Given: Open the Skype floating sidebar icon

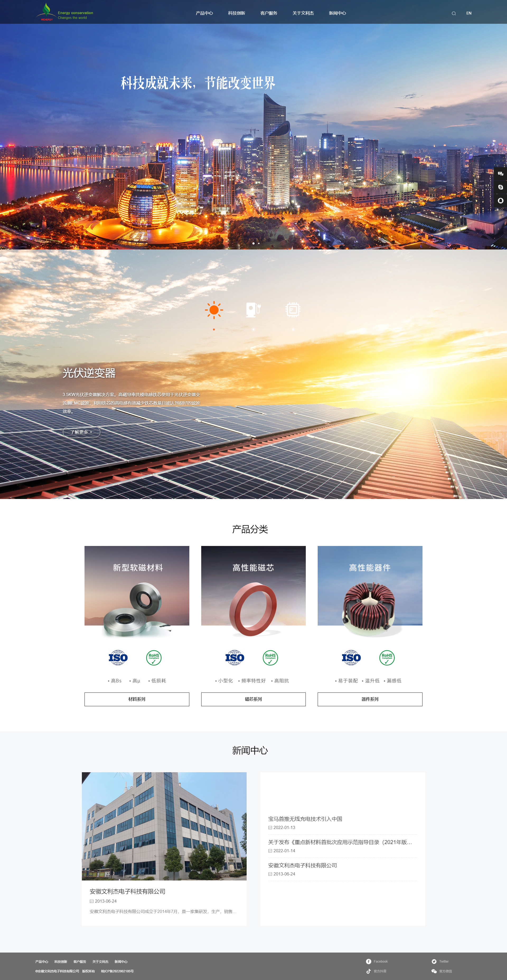Looking at the screenshot, I should pyautogui.click(x=500, y=187).
